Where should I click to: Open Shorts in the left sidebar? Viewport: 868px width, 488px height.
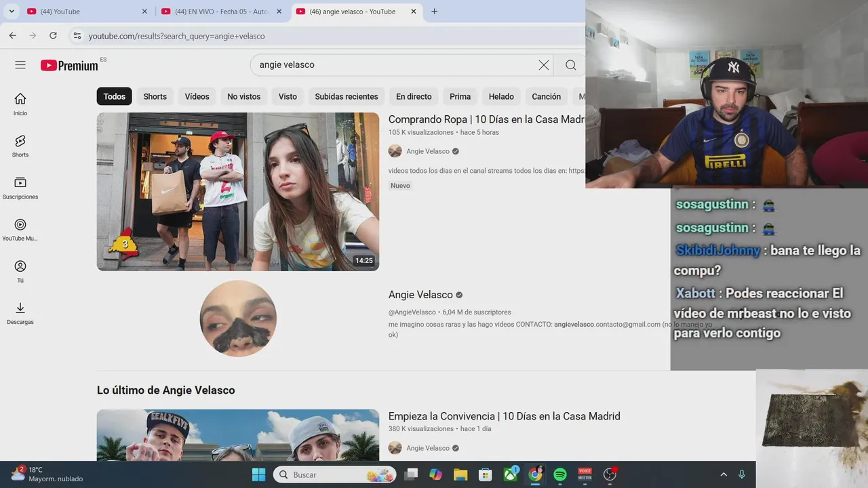(x=20, y=146)
